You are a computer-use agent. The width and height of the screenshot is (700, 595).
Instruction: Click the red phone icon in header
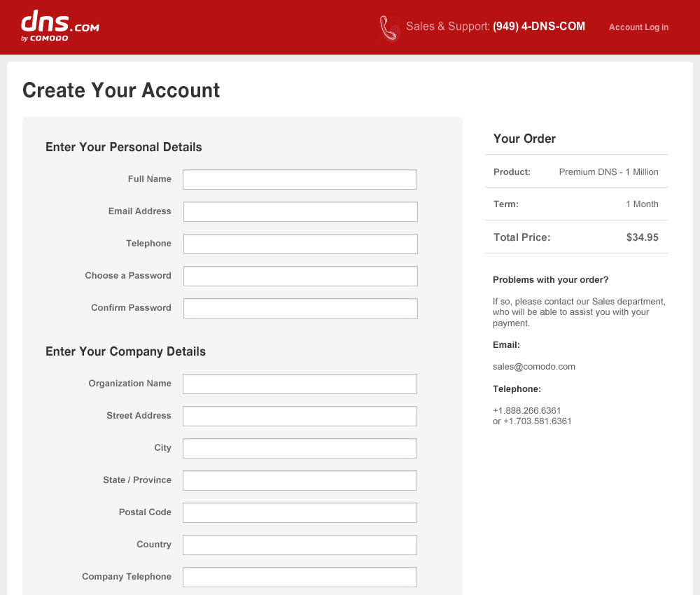point(388,28)
